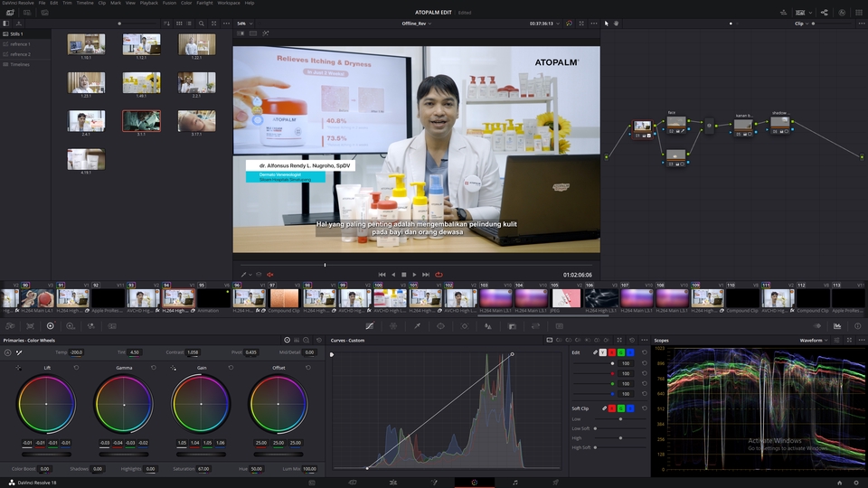
Task: Reset the Offset color wheel
Action: (308, 368)
